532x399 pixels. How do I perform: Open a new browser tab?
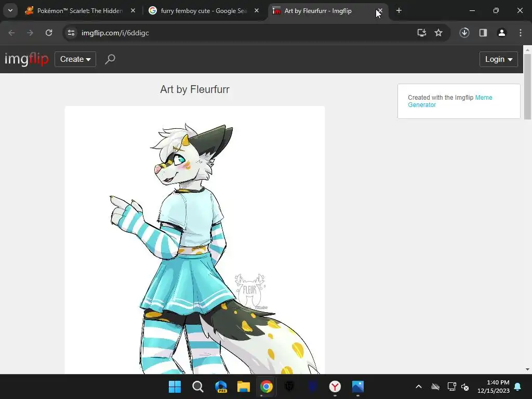399,11
